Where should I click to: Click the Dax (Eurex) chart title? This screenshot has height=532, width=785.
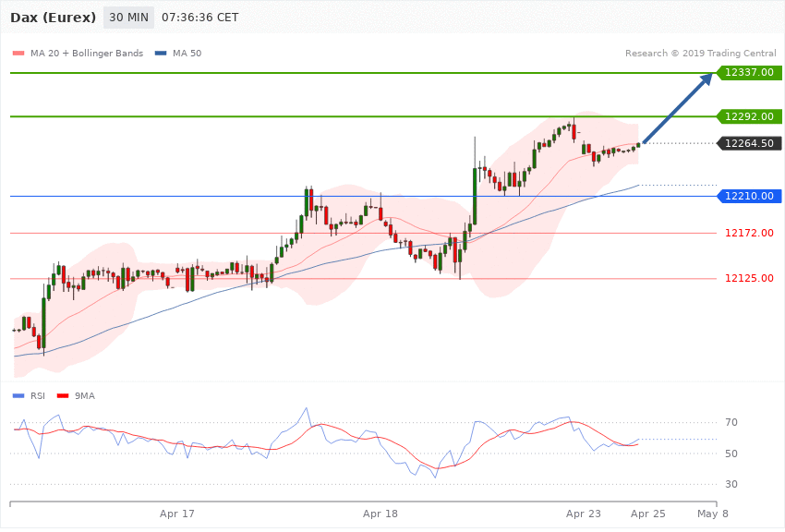[53, 18]
